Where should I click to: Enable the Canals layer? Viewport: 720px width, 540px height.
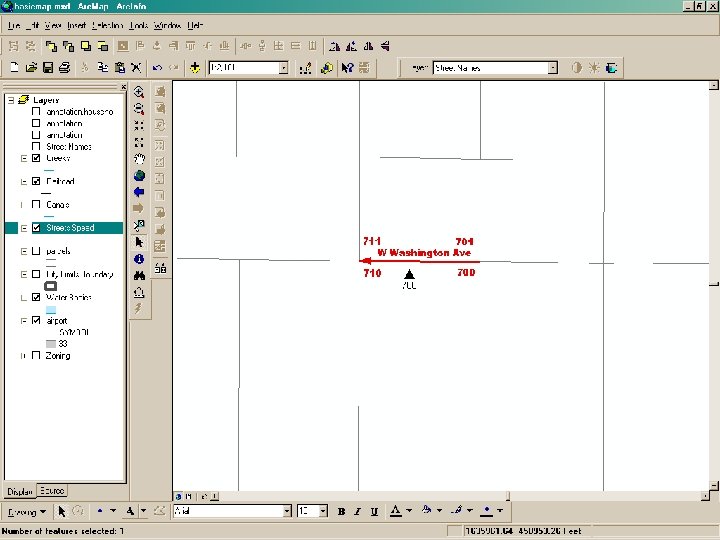pyautogui.click(x=36, y=204)
